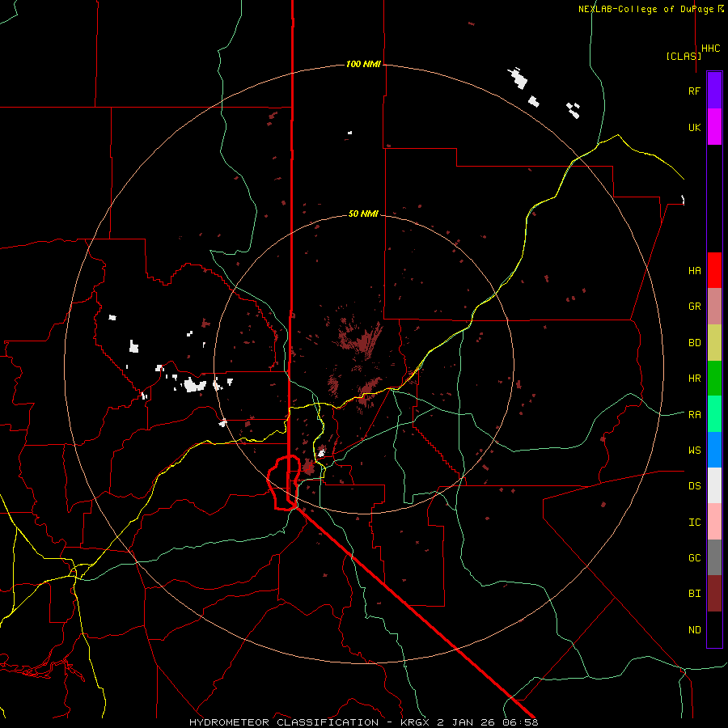Click the RF legend label

tap(694, 91)
